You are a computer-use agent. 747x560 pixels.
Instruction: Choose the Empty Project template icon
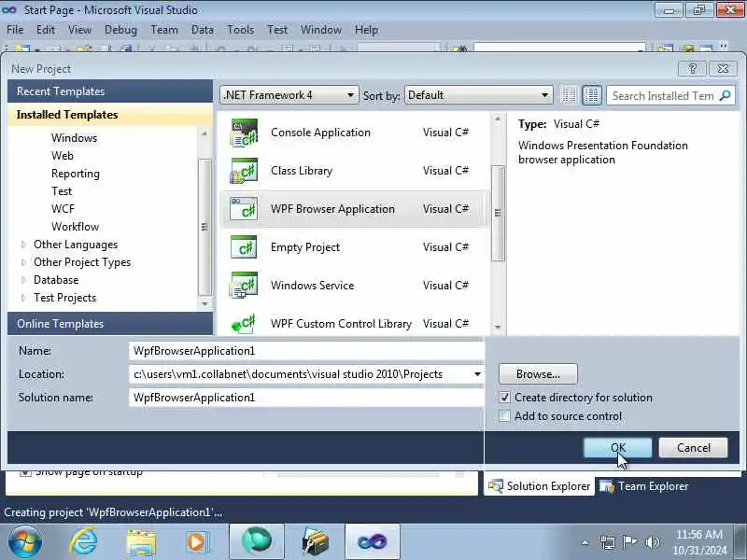pyautogui.click(x=244, y=247)
